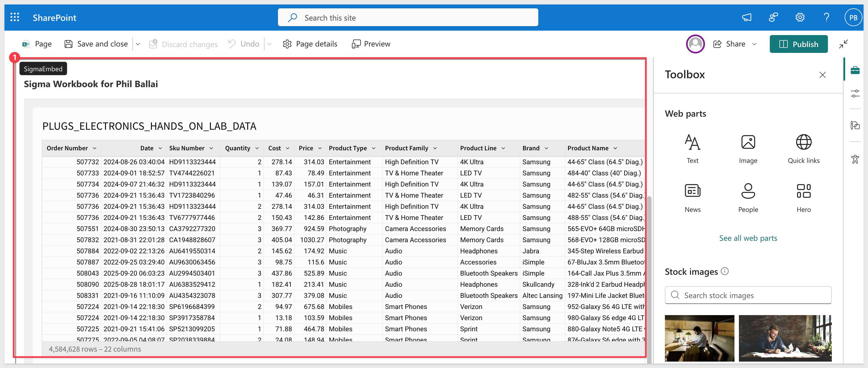Open the Brand column dropdown

pyautogui.click(x=546, y=148)
